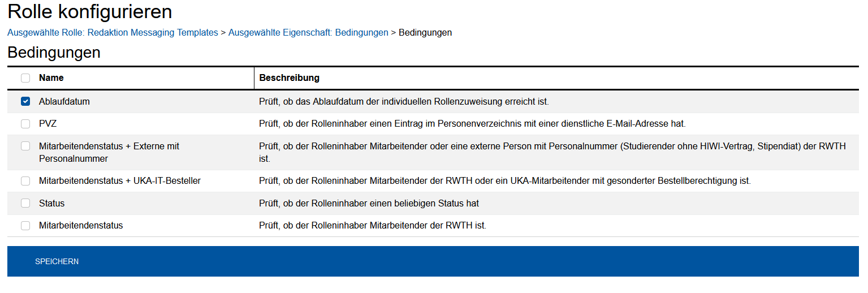Image resolution: width=868 pixels, height=293 pixels.
Task: Click the final 'Bedingungen' breadcrumb text
Action: [425, 33]
